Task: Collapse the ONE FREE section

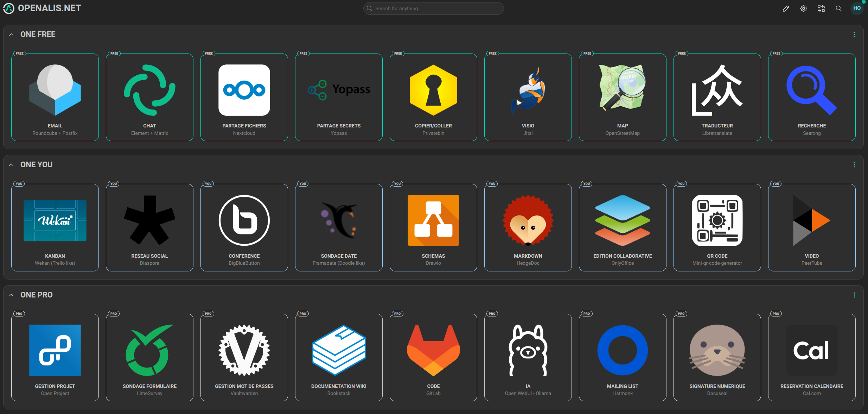Action: click(x=12, y=34)
